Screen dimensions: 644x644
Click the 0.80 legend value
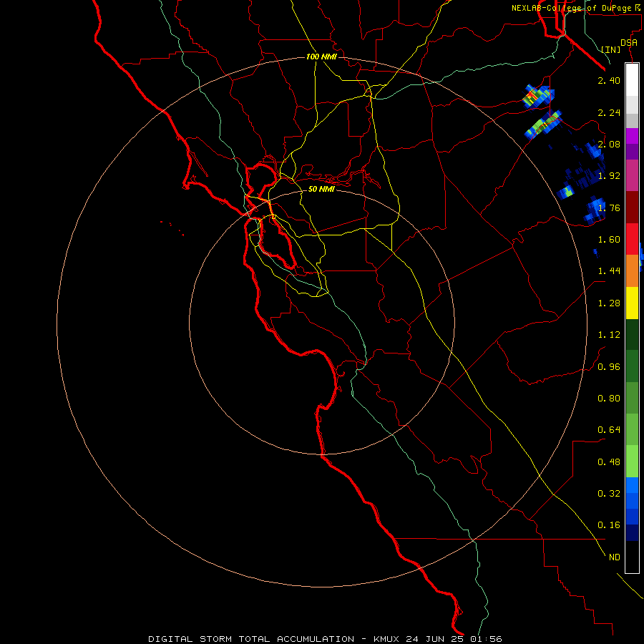pyautogui.click(x=609, y=399)
